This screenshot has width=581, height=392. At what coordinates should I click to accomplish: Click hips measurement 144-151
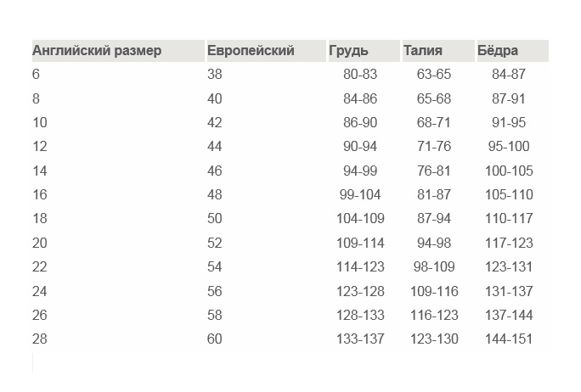coord(509,339)
